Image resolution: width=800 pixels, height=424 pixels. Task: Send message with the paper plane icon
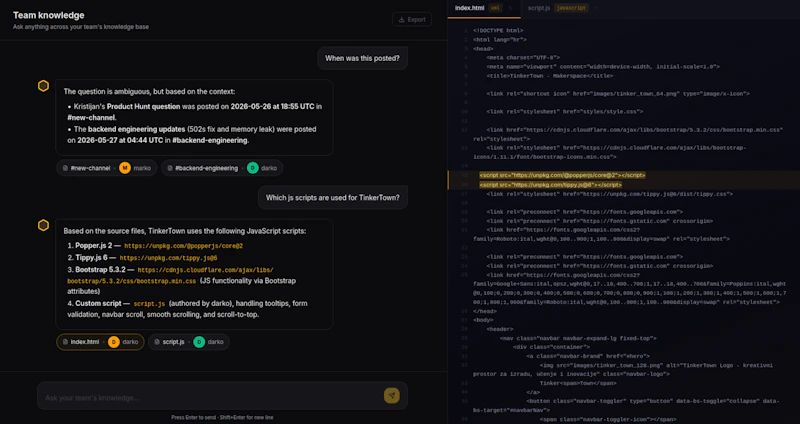[391, 395]
